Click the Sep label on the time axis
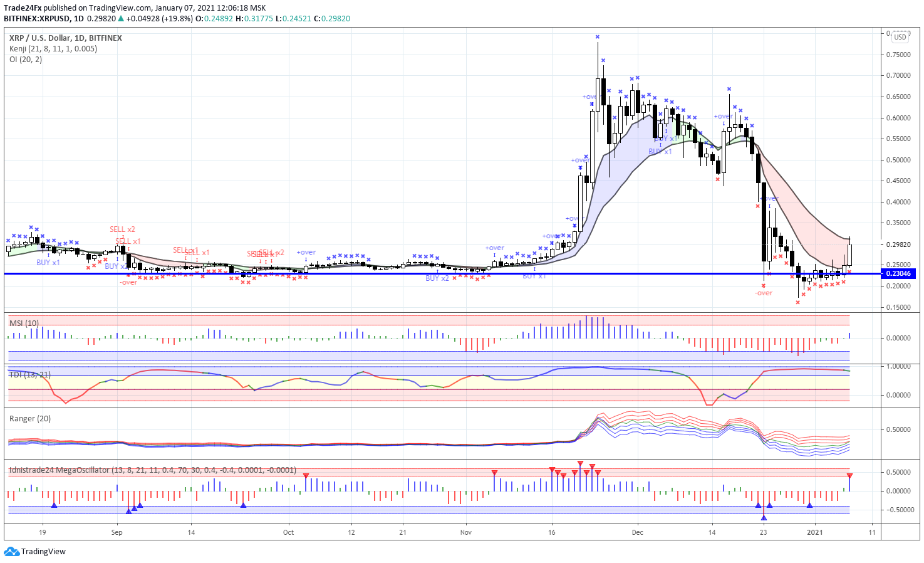 coord(117,532)
